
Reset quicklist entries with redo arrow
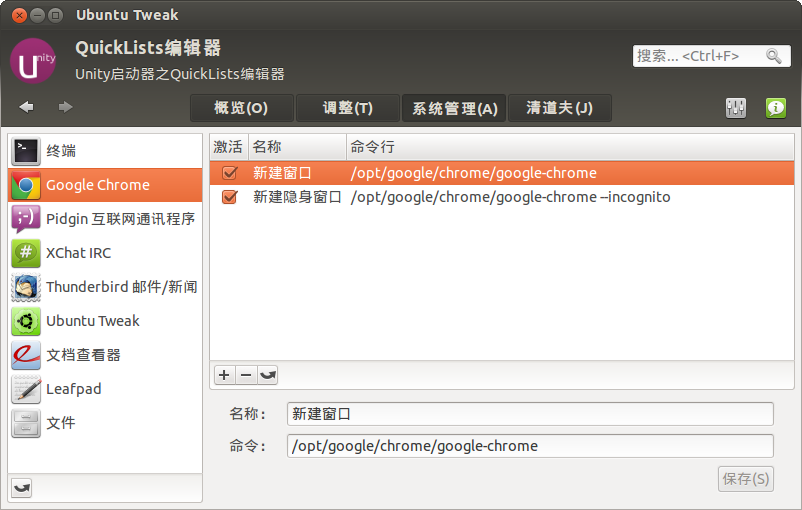pyautogui.click(x=268, y=375)
